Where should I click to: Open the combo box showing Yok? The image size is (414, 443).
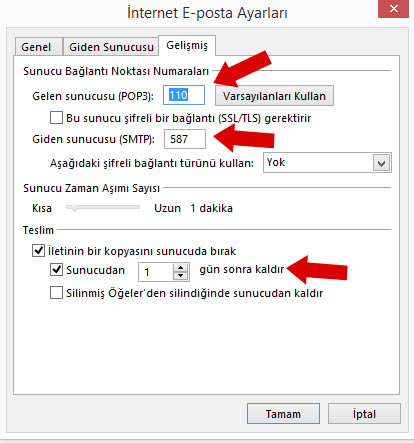pyautogui.click(x=327, y=163)
